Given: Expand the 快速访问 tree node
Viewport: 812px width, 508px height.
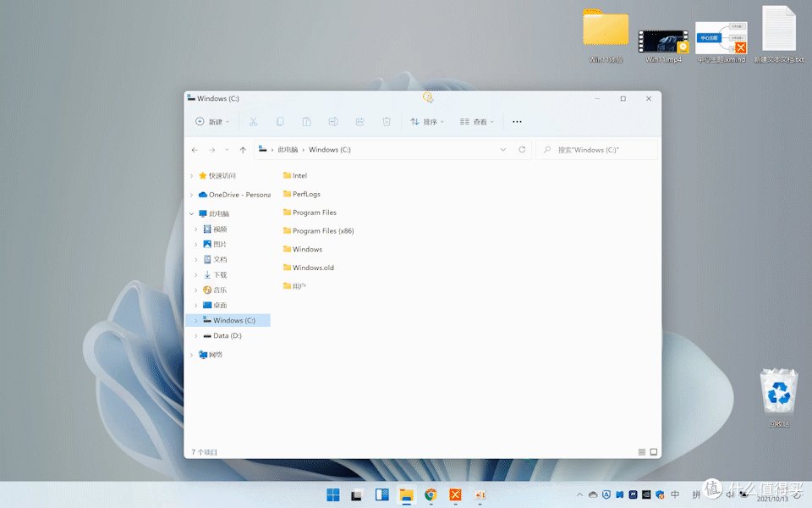Looking at the screenshot, I should pos(192,176).
